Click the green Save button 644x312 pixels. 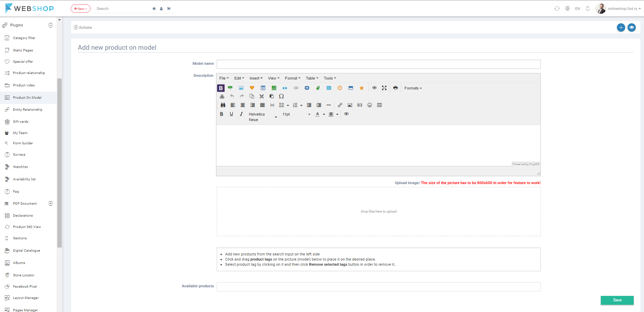[x=617, y=300]
